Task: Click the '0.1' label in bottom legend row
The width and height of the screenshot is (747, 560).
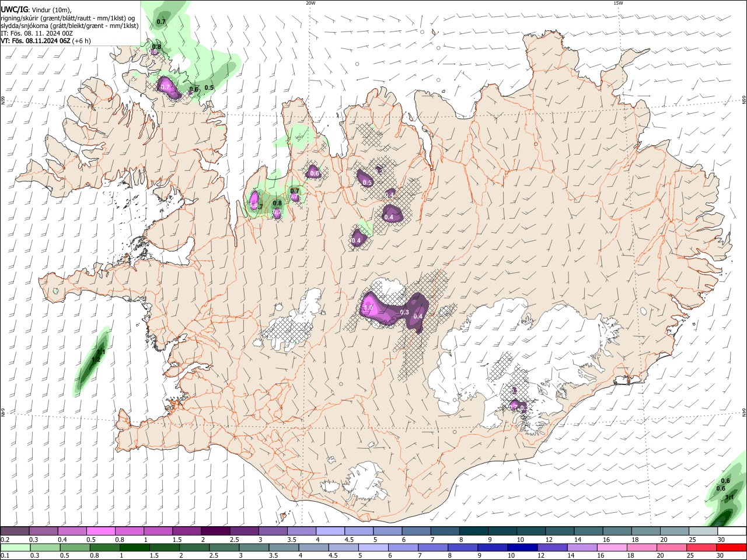Action: (5, 555)
